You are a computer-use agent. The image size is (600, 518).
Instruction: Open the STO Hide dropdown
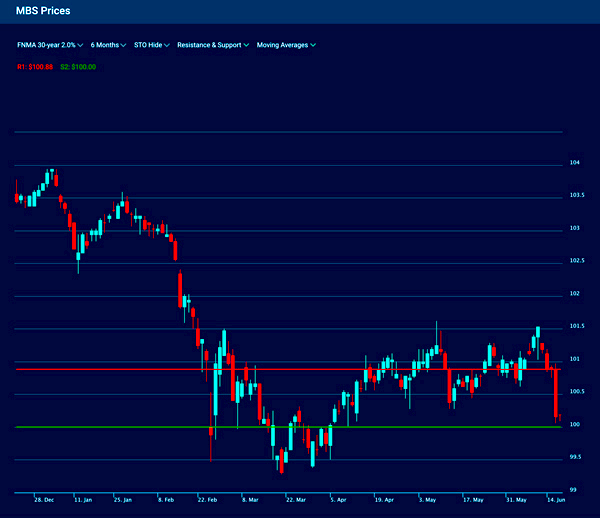pyautogui.click(x=152, y=45)
